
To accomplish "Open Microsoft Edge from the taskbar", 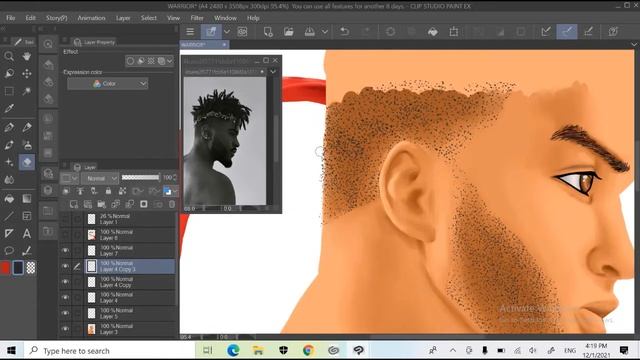I will (x=233, y=350).
